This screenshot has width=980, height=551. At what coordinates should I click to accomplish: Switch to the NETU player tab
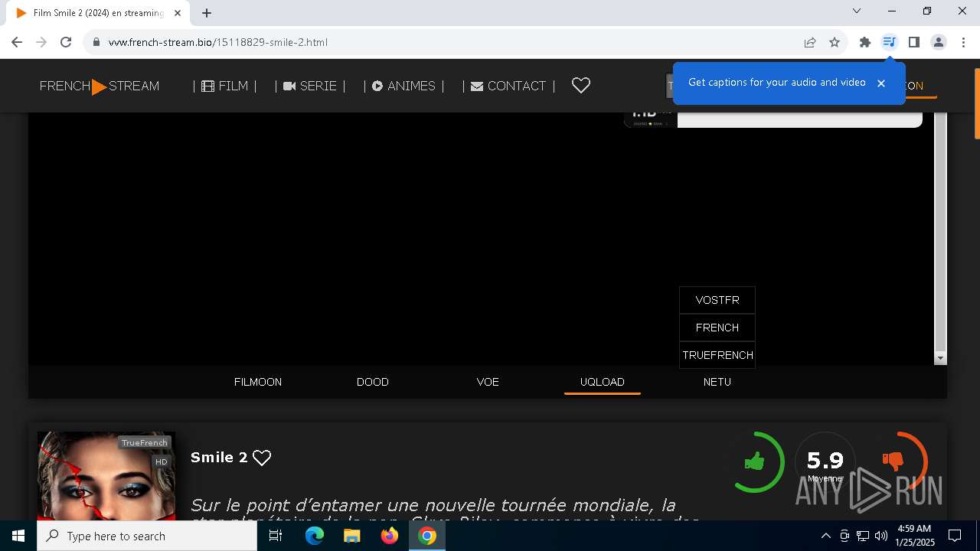(717, 382)
